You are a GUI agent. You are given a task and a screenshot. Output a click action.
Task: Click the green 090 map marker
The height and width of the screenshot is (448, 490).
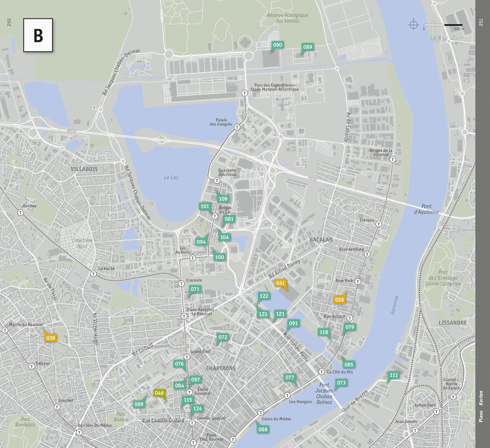(277, 45)
